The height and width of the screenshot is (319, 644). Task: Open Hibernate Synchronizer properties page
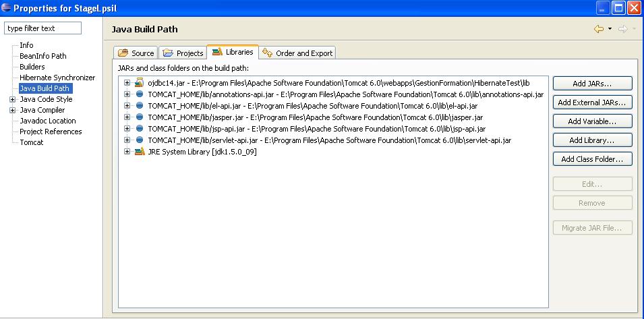[x=57, y=78]
